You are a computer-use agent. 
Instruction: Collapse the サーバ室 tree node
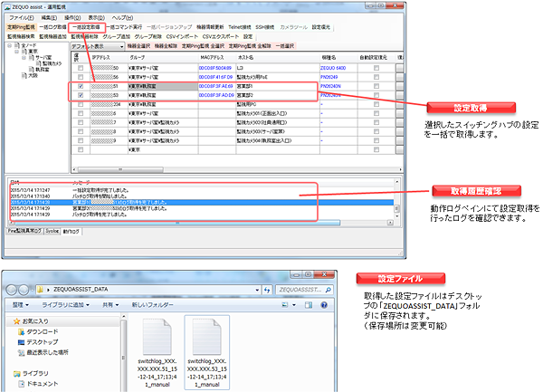pos(24,57)
